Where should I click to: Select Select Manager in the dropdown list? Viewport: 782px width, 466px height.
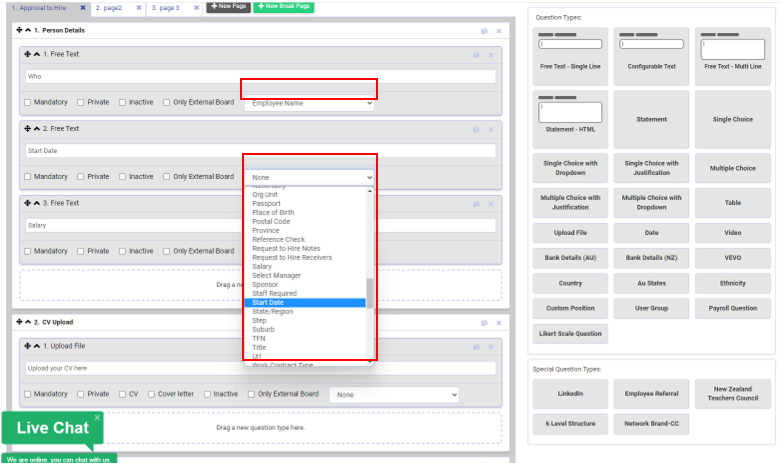tap(305, 275)
